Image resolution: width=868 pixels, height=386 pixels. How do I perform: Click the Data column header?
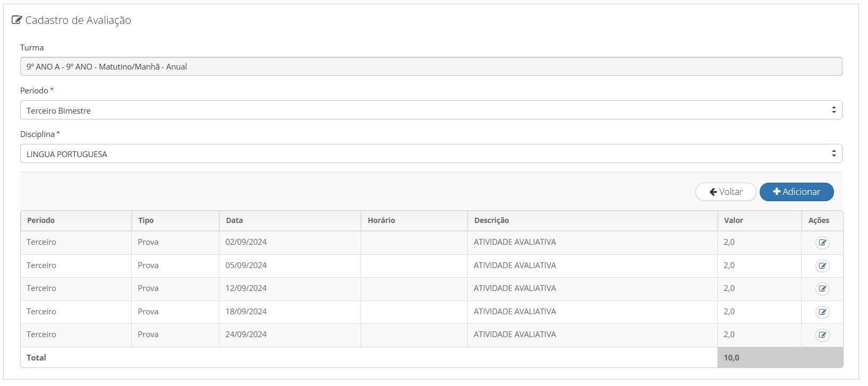pos(234,220)
